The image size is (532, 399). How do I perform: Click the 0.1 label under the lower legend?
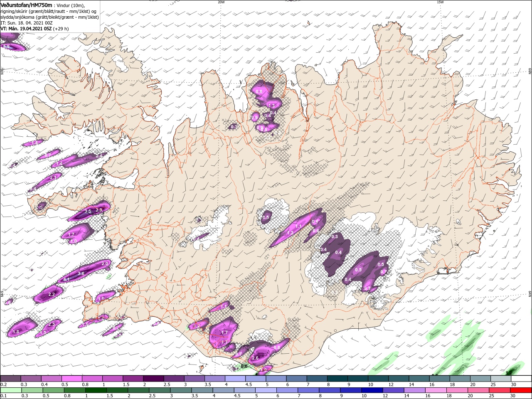point(3,396)
